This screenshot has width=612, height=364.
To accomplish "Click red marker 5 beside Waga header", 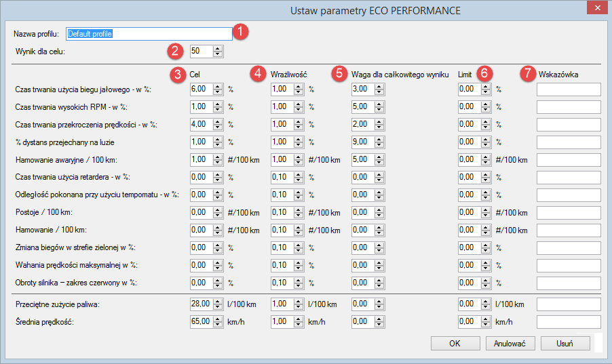I will (339, 74).
